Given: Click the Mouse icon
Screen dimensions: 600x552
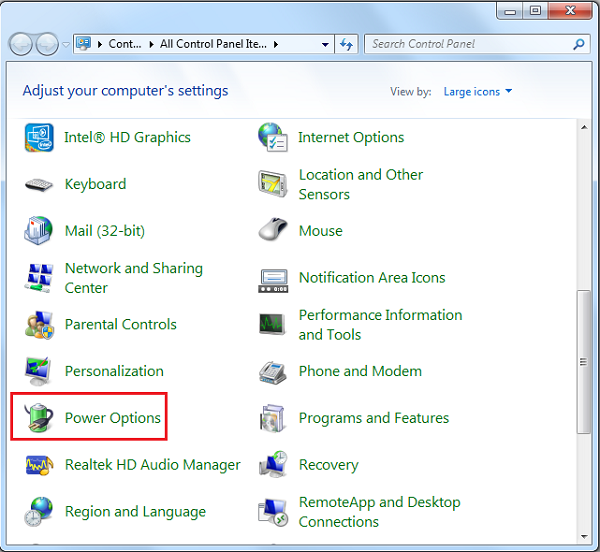Looking at the screenshot, I should [273, 231].
